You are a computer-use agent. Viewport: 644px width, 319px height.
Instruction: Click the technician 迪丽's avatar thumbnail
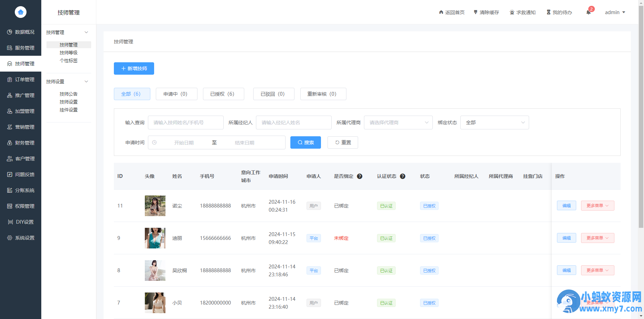pos(155,238)
